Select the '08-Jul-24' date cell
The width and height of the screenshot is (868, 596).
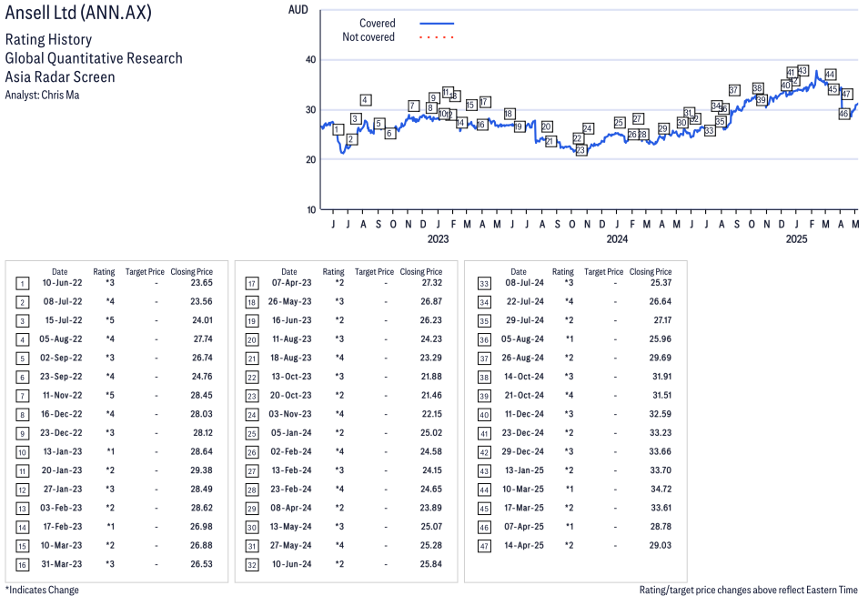click(524, 283)
